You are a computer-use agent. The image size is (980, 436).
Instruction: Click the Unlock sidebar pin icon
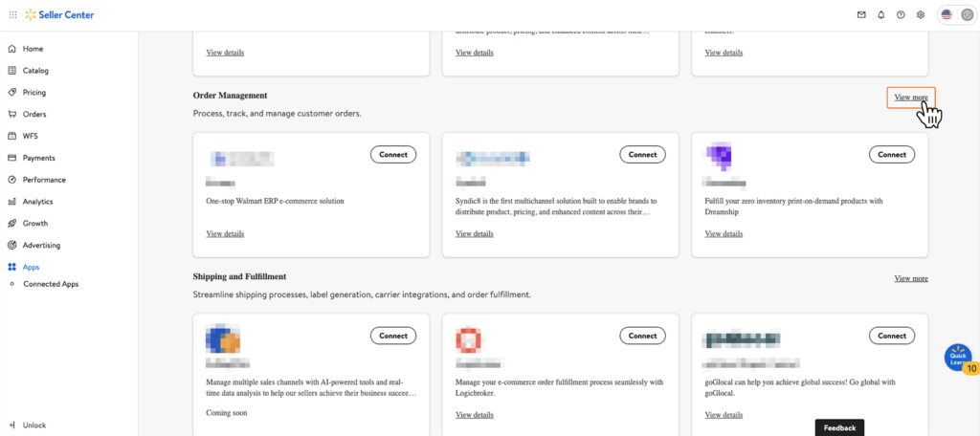click(x=12, y=425)
